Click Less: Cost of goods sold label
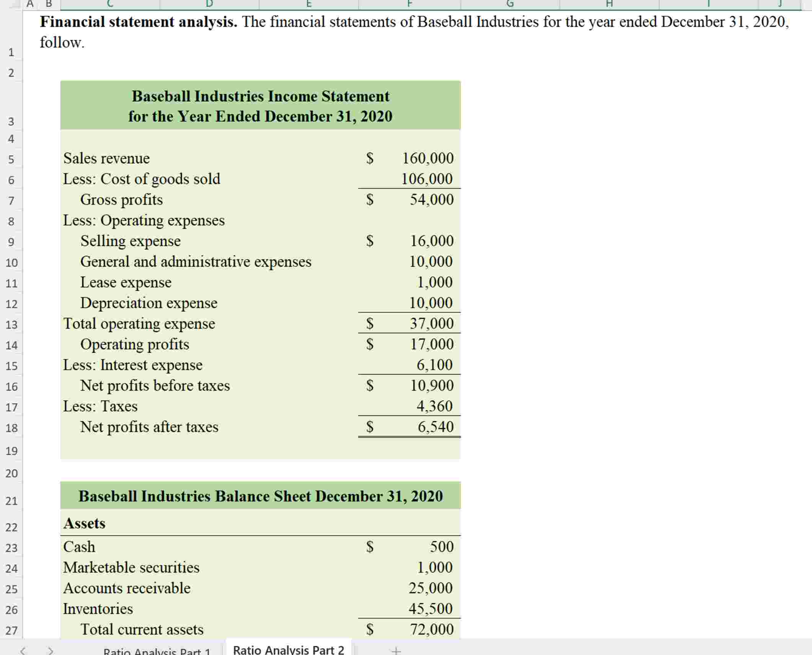The image size is (812, 655). point(142,179)
